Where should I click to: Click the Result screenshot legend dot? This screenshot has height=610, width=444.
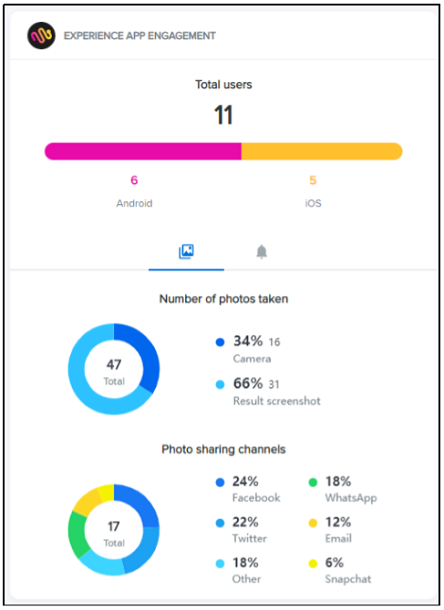pos(220,384)
